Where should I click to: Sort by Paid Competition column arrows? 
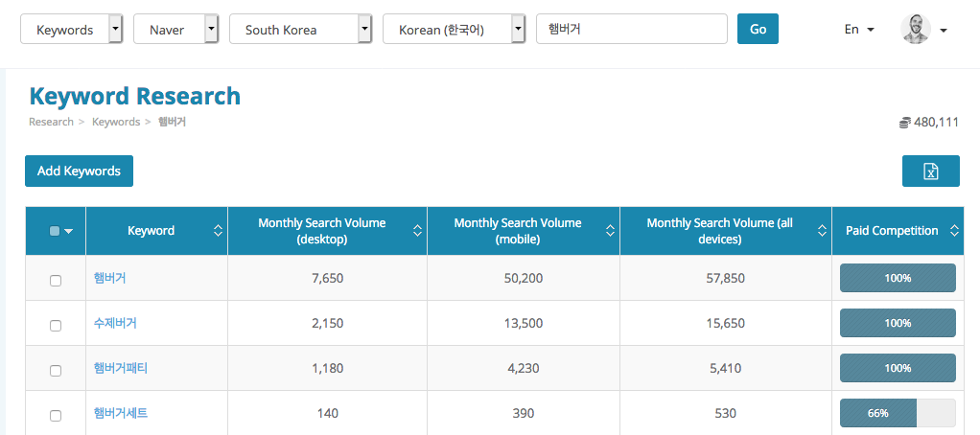click(x=954, y=231)
